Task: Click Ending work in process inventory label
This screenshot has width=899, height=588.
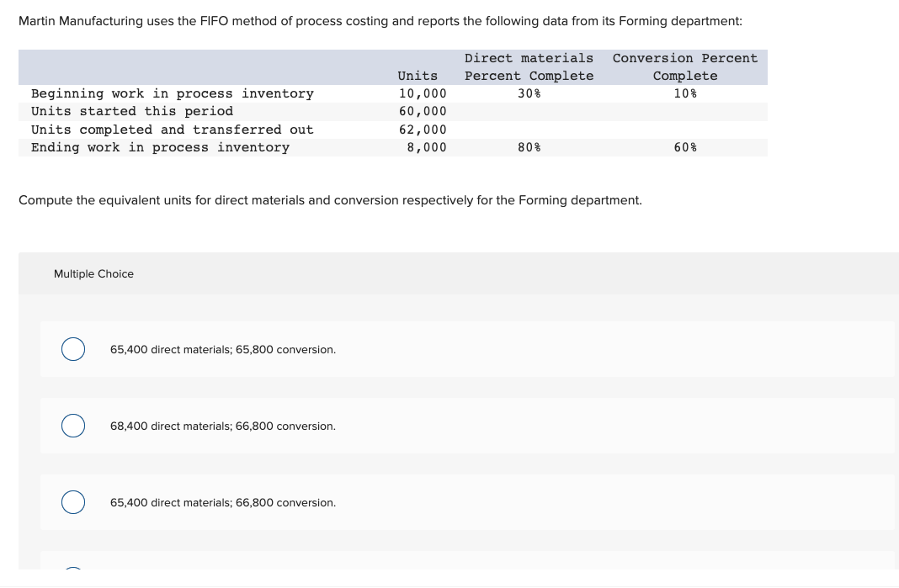Action: pos(160,147)
